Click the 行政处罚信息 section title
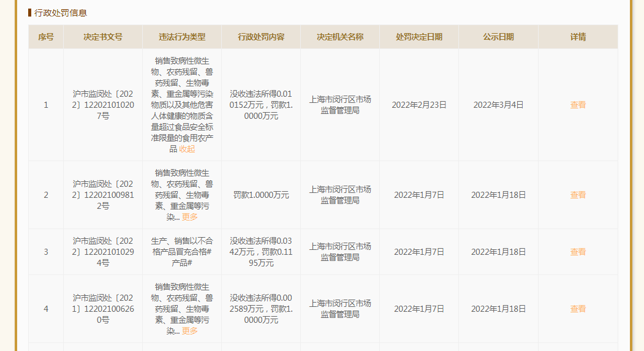The width and height of the screenshot is (644, 351). (x=61, y=13)
